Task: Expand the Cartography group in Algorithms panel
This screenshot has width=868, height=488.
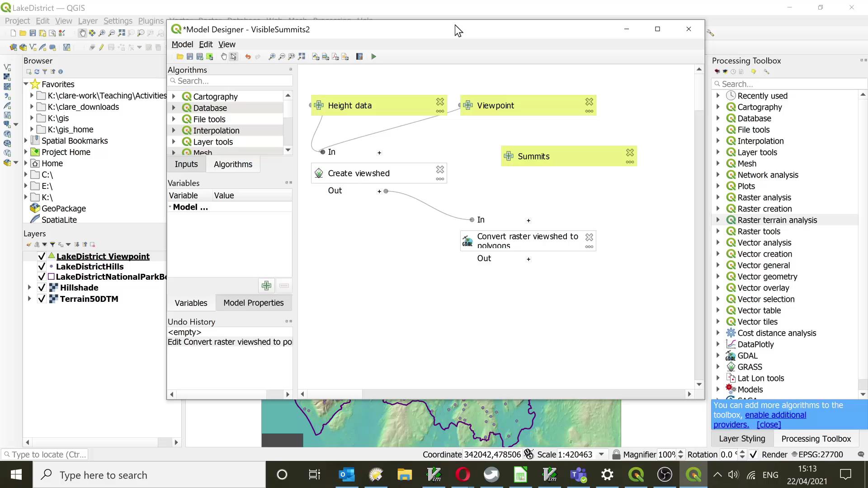Action: [x=174, y=97]
